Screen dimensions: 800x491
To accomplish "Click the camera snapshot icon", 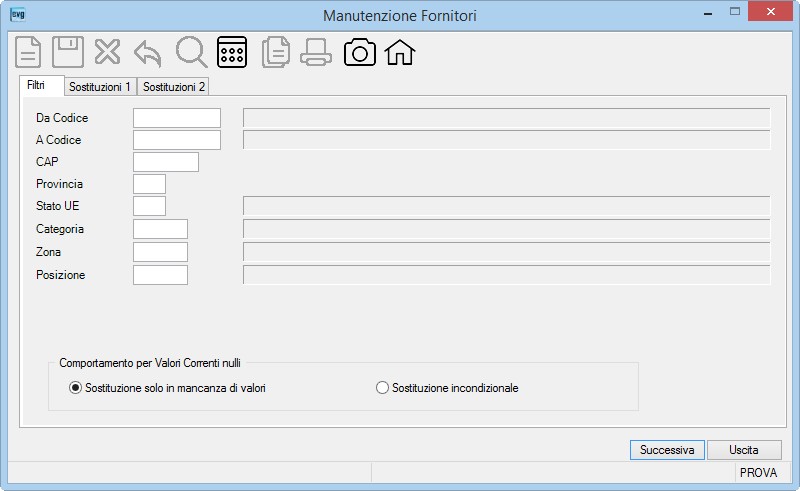I will pos(360,53).
